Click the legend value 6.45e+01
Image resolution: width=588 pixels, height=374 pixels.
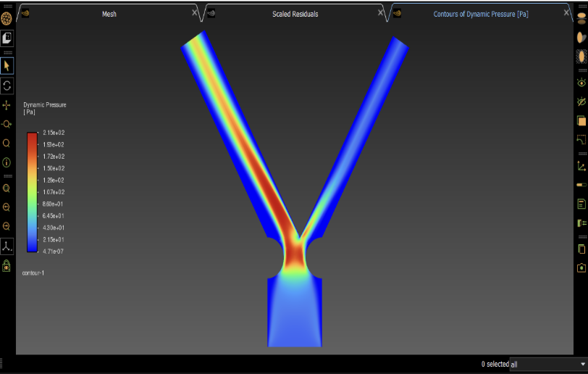coord(54,216)
